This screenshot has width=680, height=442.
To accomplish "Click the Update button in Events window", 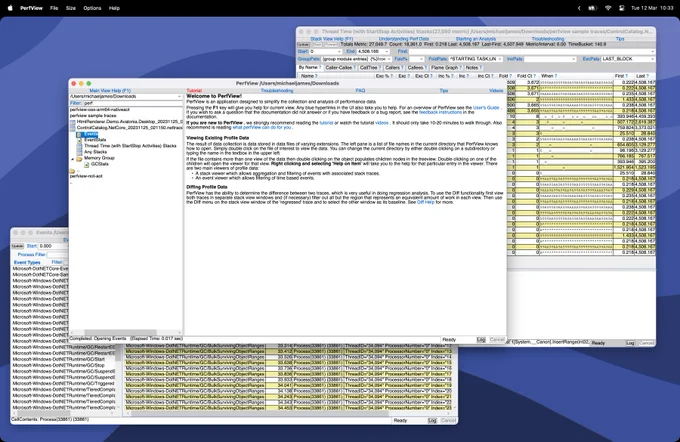I will pyautogui.click(x=17, y=246).
